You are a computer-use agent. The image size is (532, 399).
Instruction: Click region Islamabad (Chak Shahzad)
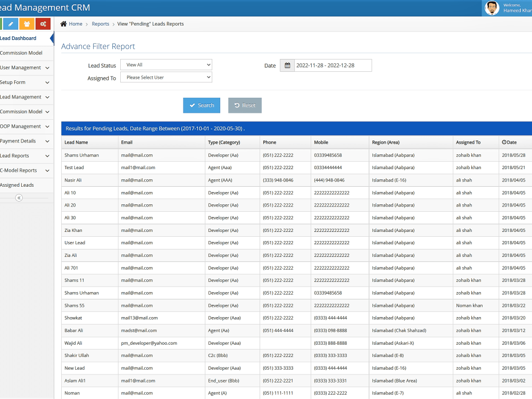click(x=399, y=330)
